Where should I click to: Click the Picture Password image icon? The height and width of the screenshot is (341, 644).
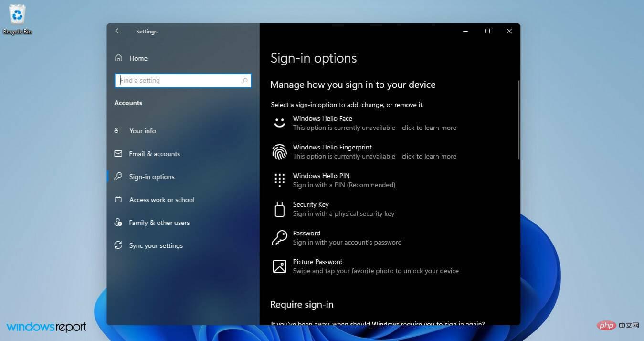click(x=279, y=266)
